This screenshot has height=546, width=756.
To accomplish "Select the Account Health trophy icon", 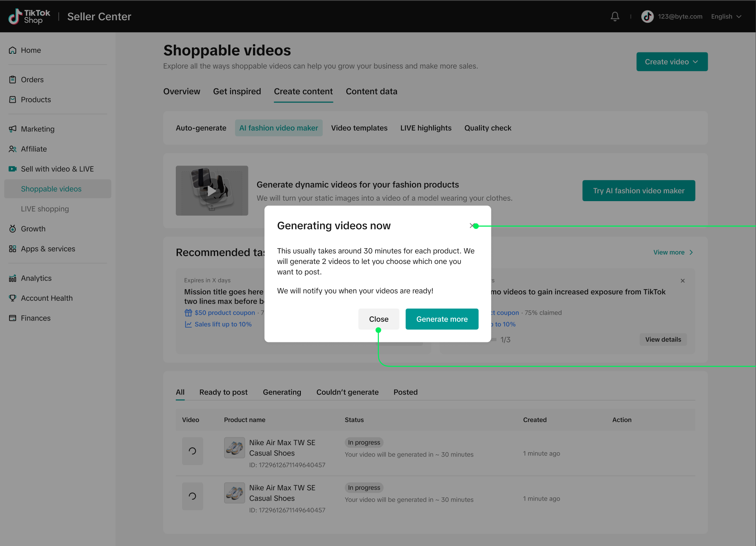I will (13, 298).
